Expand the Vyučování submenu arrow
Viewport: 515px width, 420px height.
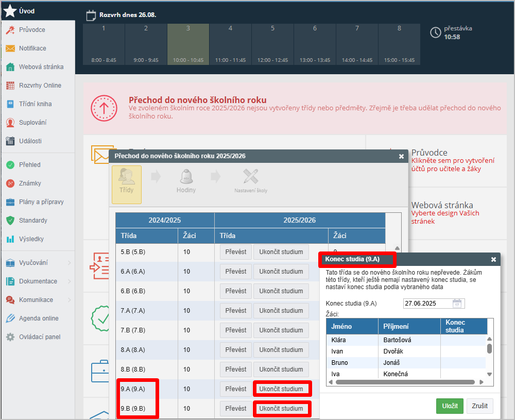click(70, 263)
